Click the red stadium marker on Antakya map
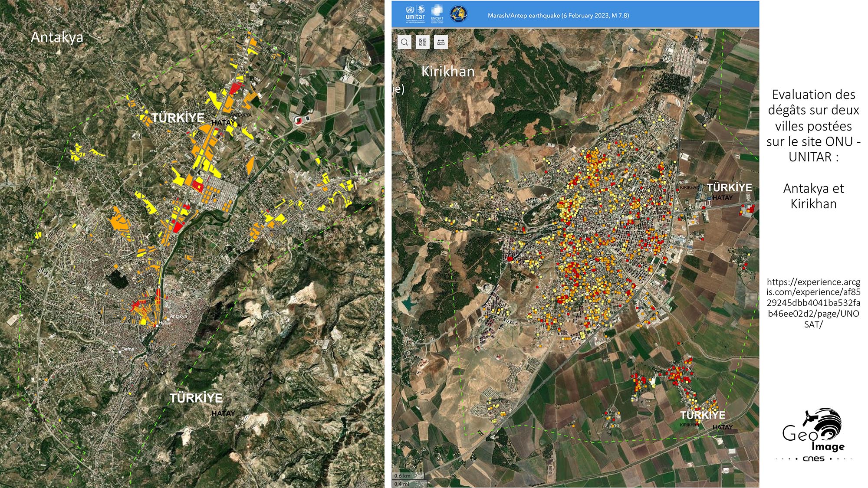868x488 pixels. [x=299, y=121]
